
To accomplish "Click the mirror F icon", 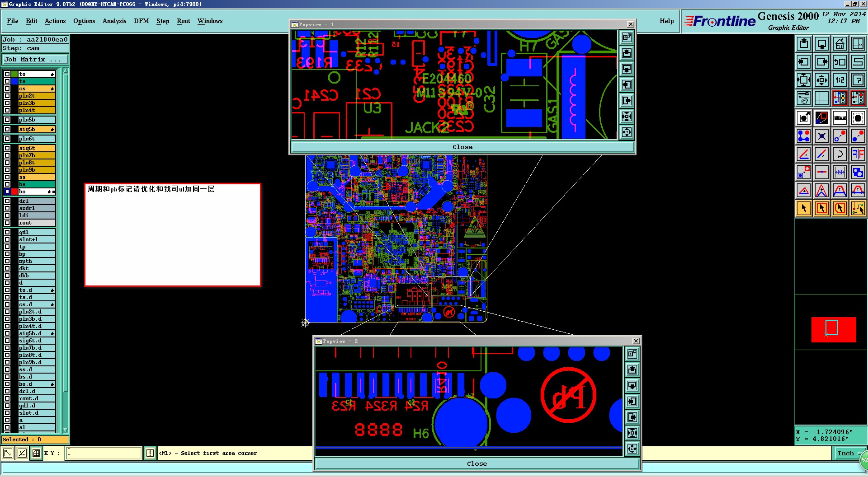I will [x=858, y=154].
